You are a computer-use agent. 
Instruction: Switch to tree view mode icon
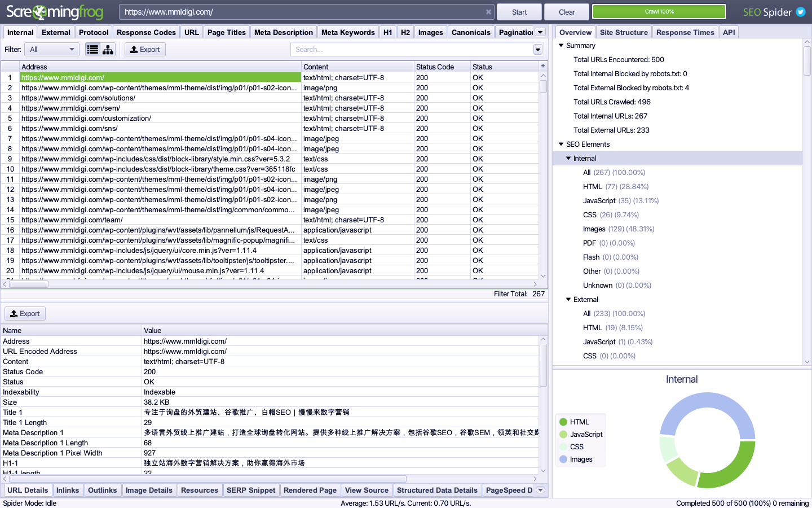tap(108, 50)
